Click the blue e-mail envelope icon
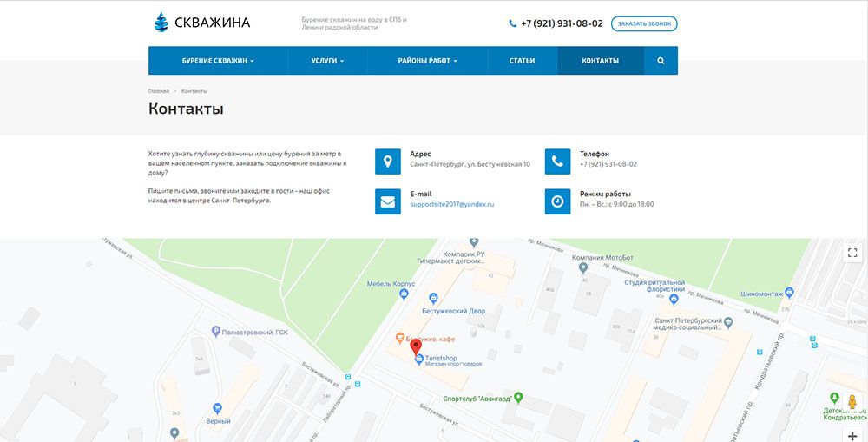 point(388,201)
